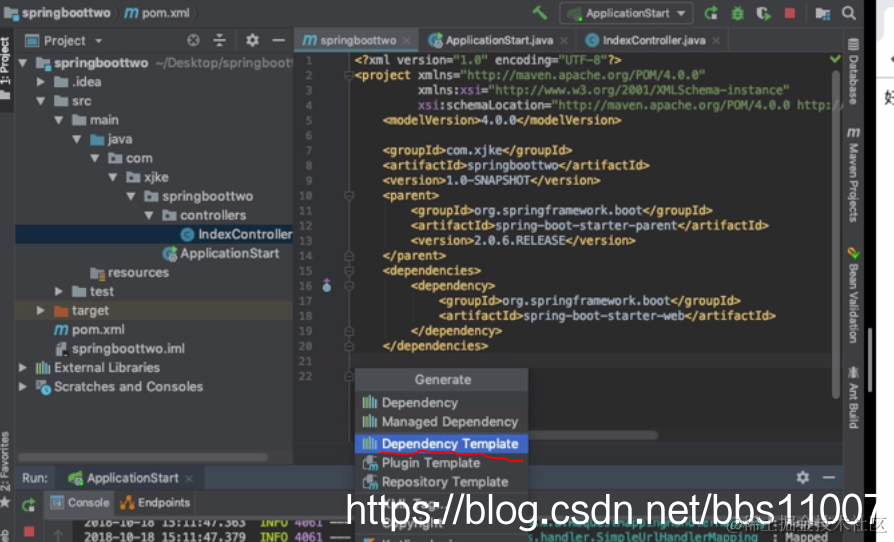The width and height of the screenshot is (894, 542).
Task: Click the Rerun icon in top toolbar
Action: [x=710, y=13]
